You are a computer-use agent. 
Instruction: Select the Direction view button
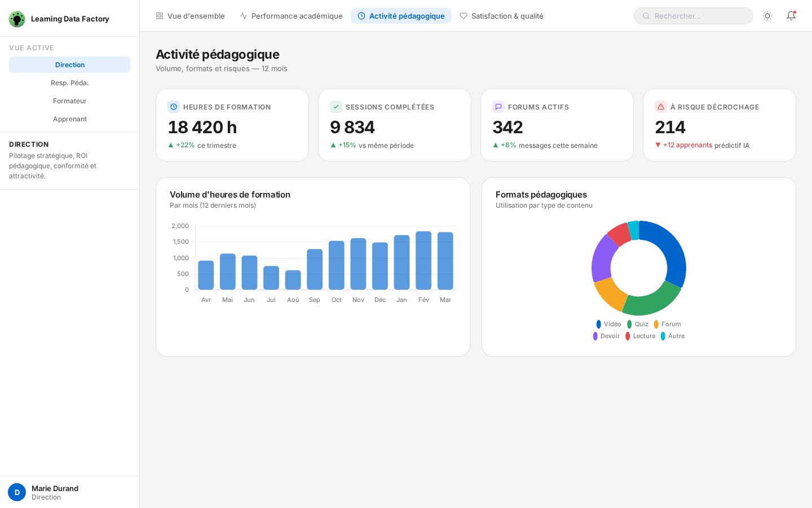pos(70,65)
